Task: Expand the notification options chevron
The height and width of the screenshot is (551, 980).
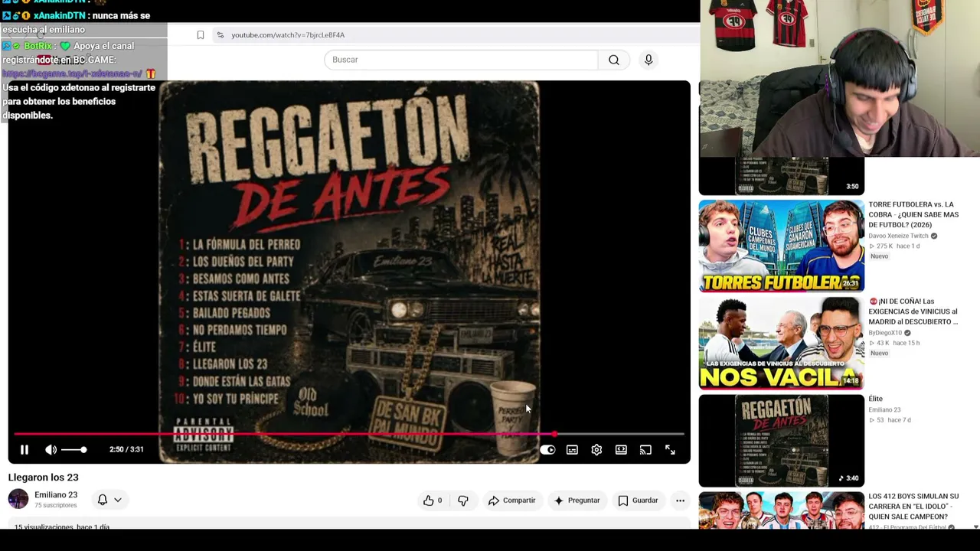Action: (118, 500)
